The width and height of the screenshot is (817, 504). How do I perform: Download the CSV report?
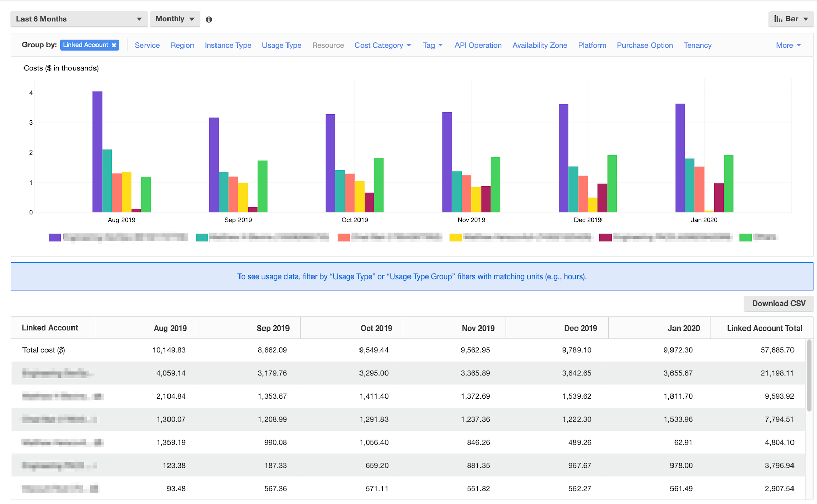(778, 304)
